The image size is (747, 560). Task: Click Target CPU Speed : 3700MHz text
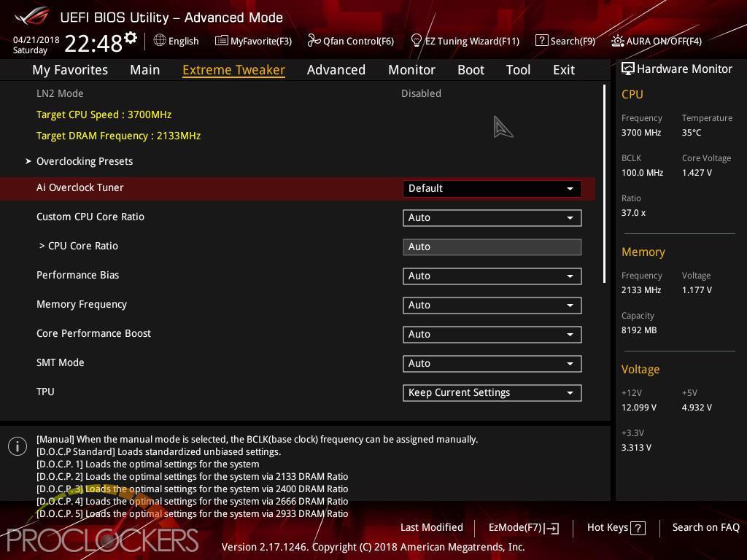(x=104, y=114)
